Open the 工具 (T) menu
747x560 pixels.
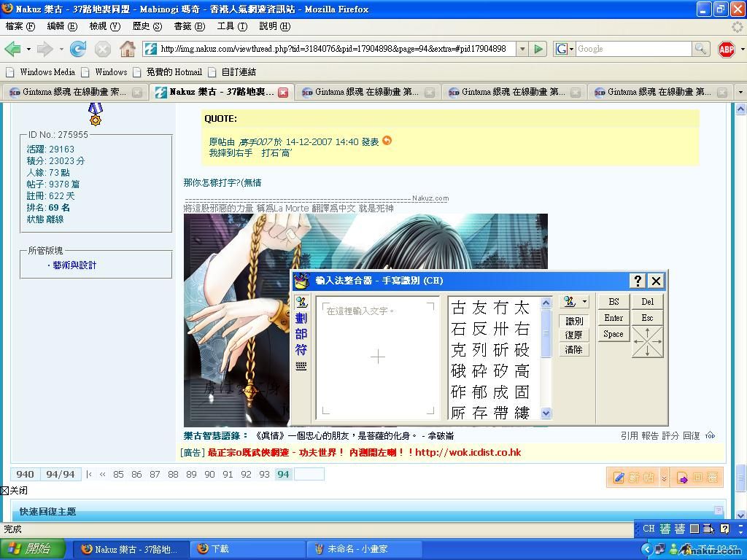232,26
